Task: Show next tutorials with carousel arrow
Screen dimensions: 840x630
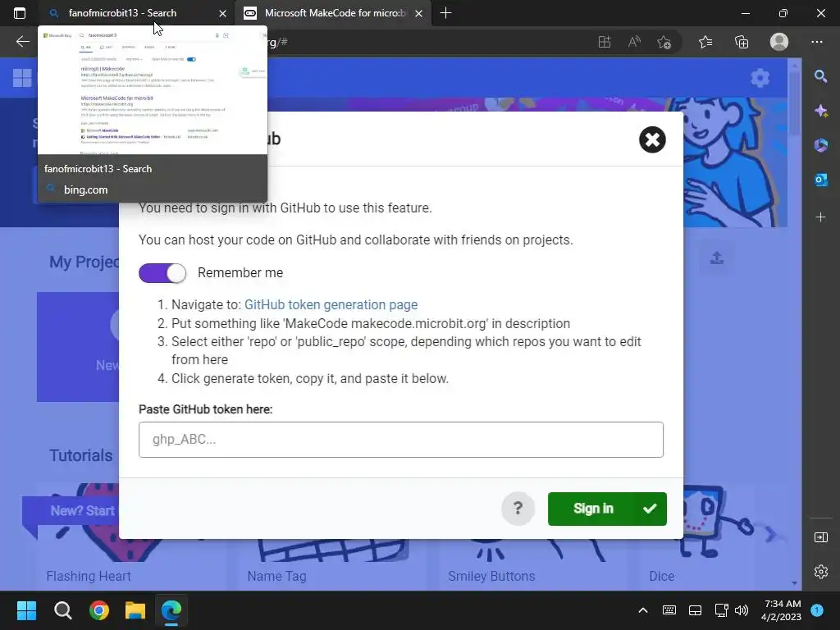Action: pos(770,534)
